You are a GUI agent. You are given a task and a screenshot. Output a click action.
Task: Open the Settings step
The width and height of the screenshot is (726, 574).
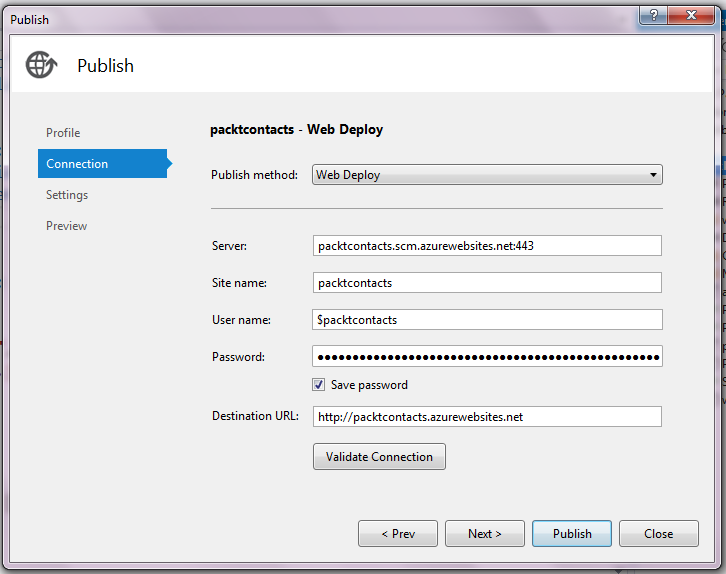(x=67, y=195)
